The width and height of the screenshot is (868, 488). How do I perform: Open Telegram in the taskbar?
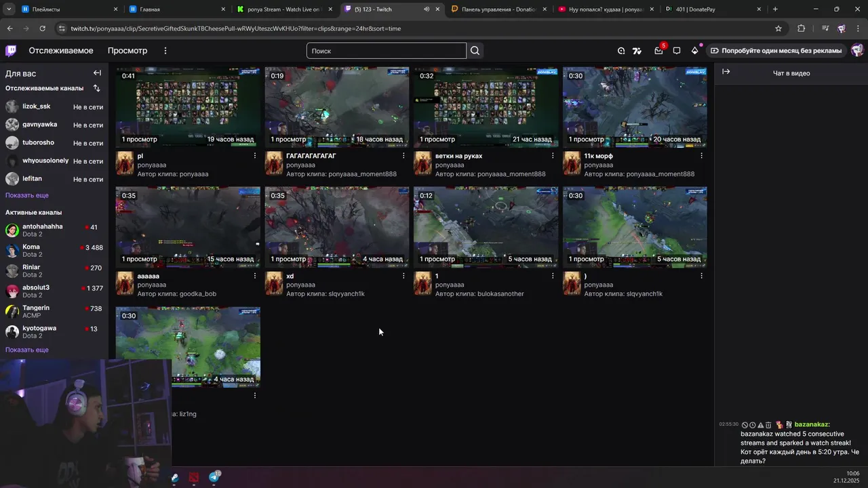click(x=214, y=477)
